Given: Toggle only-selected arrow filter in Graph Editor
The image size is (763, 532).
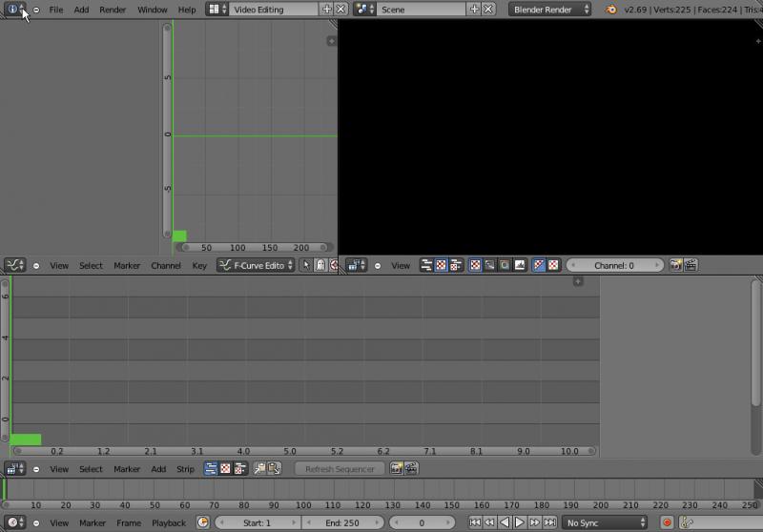Looking at the screenshot, I should click(x=305, y=265).
